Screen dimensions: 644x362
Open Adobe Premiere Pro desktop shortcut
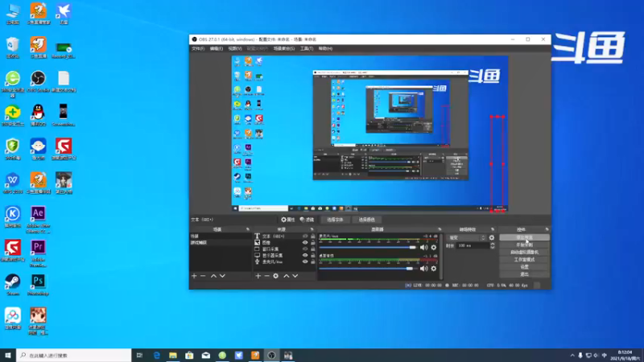(x=38, y=253)
